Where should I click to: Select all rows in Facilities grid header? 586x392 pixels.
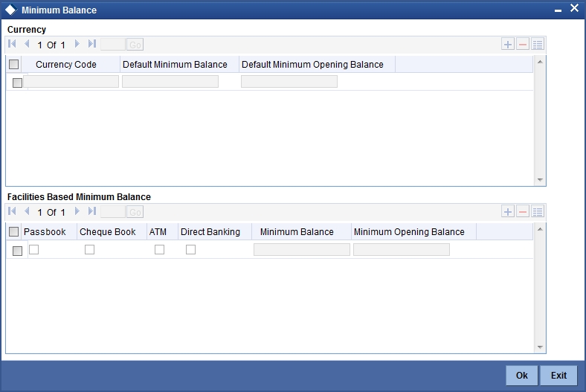(x=14, y=231)
